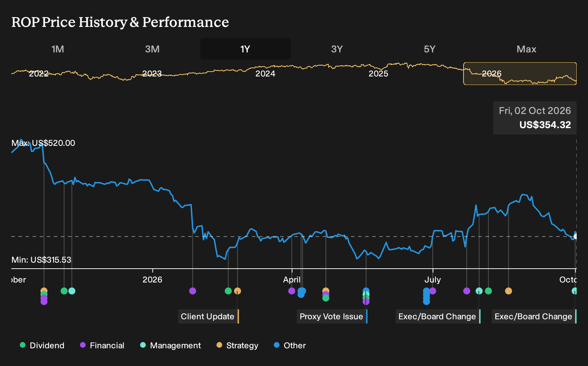Click orange dot atop the leftmost event stack
588x366 pixels.
tap(44, 290)
